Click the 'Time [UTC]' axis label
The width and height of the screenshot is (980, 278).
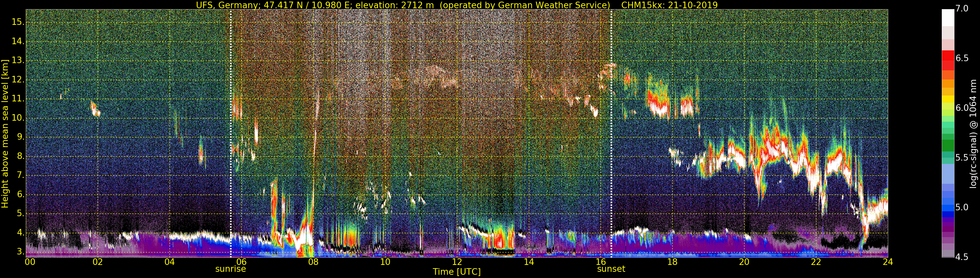click(457, 272)
